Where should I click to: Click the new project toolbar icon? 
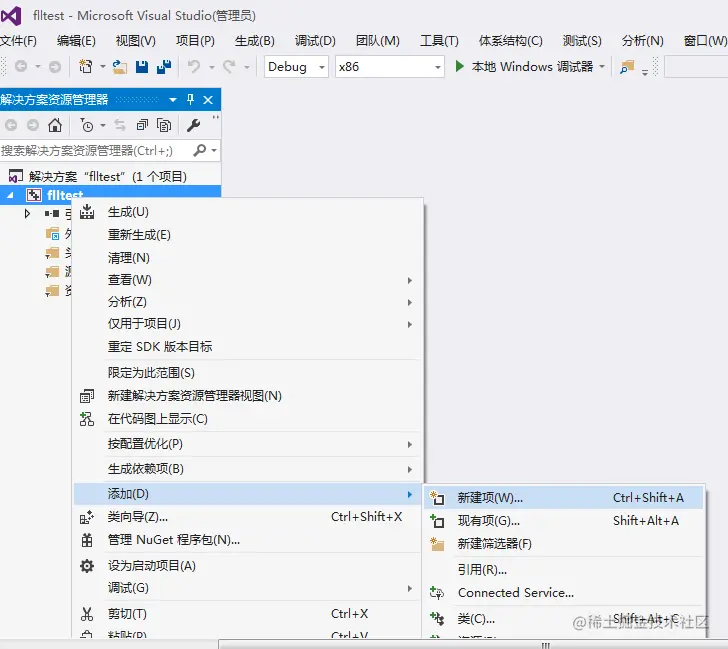86,66
